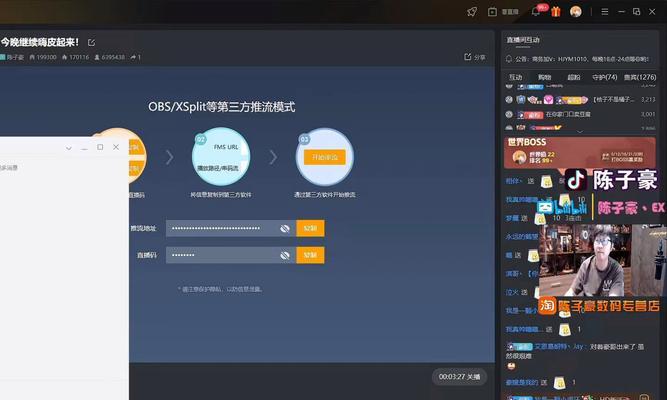Click the orange gift box icon
Screen dimensions: 667x400
[x=556, y=11]
